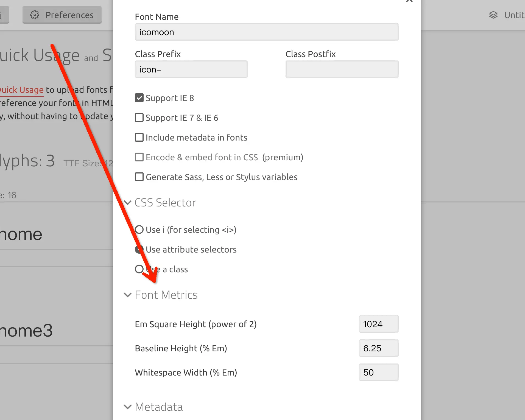This screenshot has height=420, width=525.
Task: Click the (premium) label
Action: click(x=283, y=157)
